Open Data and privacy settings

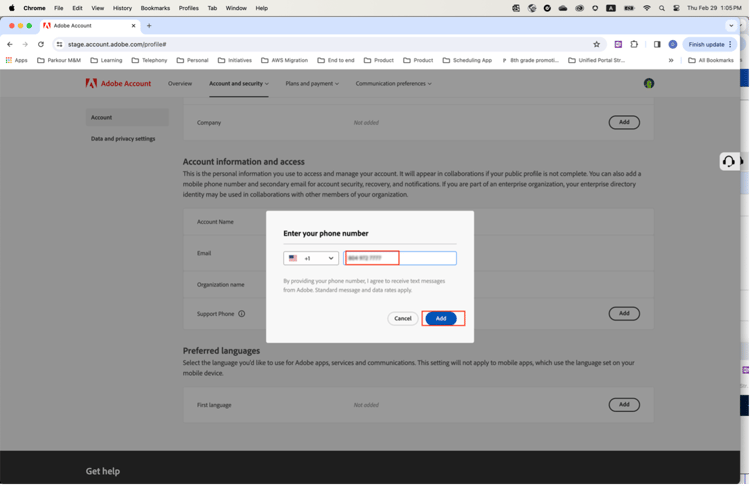pyautogui.click(x=123, y=139)
